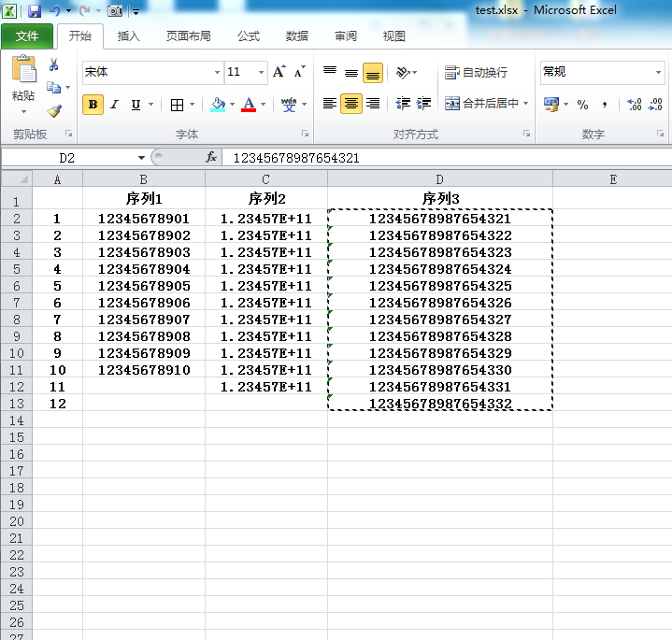This screenshot has height=640, width=672.
Task: Expand the Name Box dropdown arrow
Action: pos(141,158)
